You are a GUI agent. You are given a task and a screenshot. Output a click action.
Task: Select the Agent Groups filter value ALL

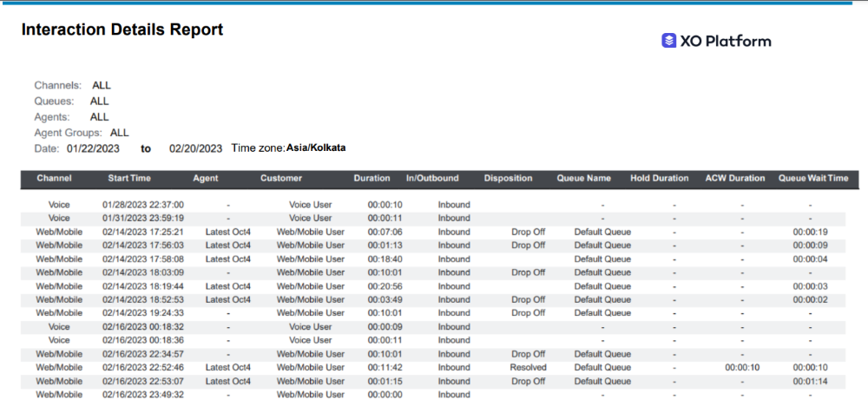coord(120,133)
